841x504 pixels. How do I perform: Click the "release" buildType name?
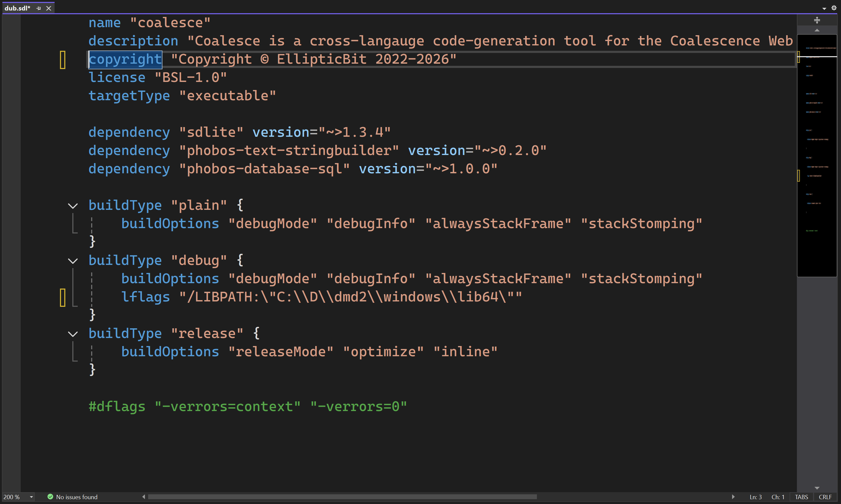tap(207, 333)
